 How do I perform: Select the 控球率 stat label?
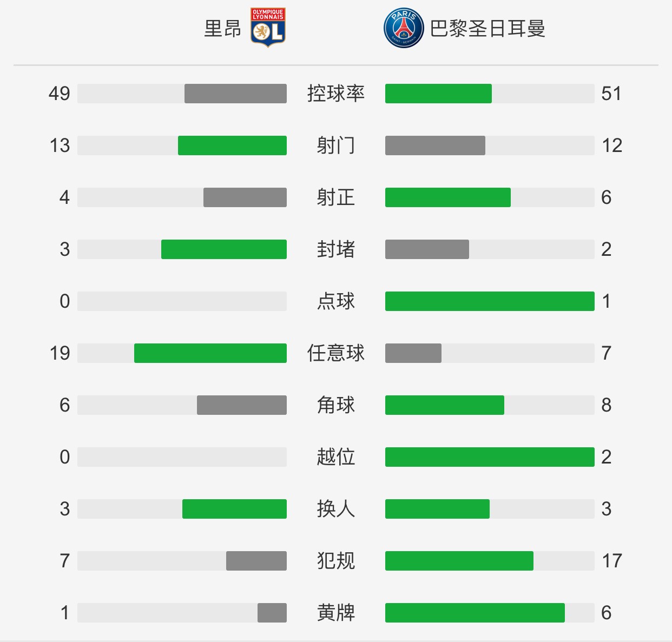coord(336,94)
